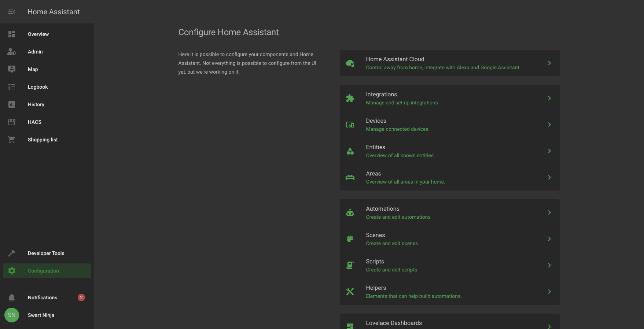Viewport: 644px width, 329px height.
Task: Click the Home Assistant Cloud icon
Action: tap(350, 63)
